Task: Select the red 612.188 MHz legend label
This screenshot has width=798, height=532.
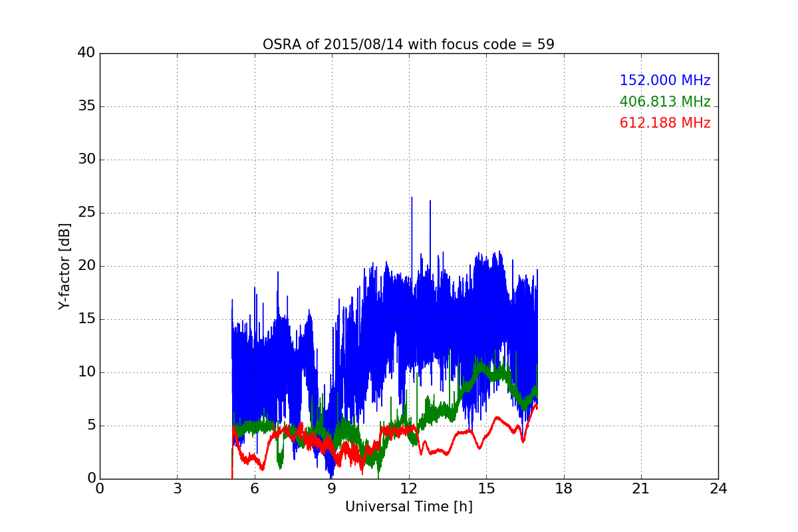Action: coord(665,123)
